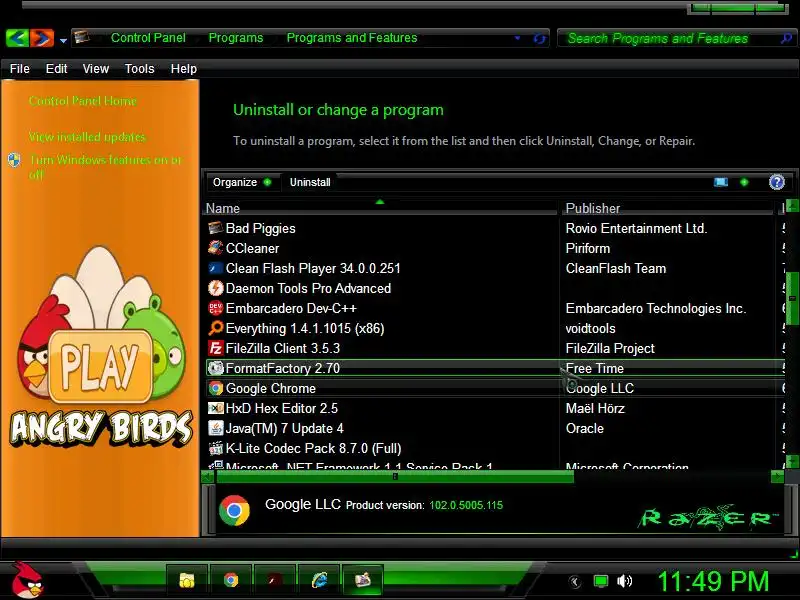
Task: Open the Help menu
Action: click(x=183, y=68)
